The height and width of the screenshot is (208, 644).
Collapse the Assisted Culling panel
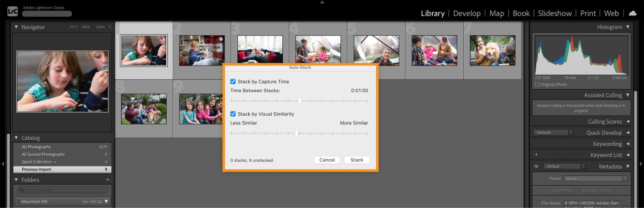pos(628,95)
